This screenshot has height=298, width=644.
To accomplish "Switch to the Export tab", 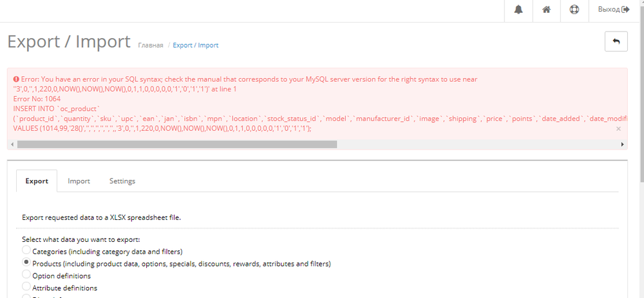I will click(37, 181).
